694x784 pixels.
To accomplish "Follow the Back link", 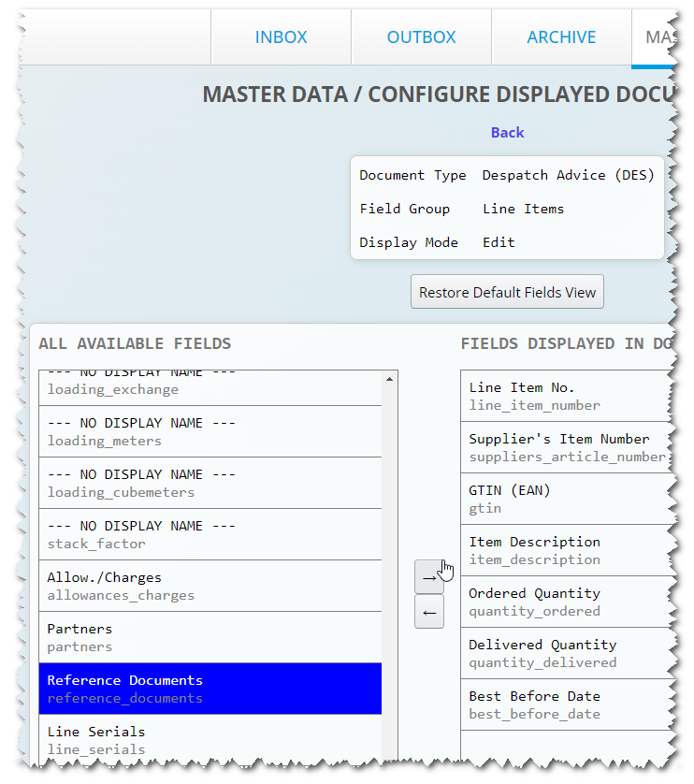I will [x=507, y=133].
